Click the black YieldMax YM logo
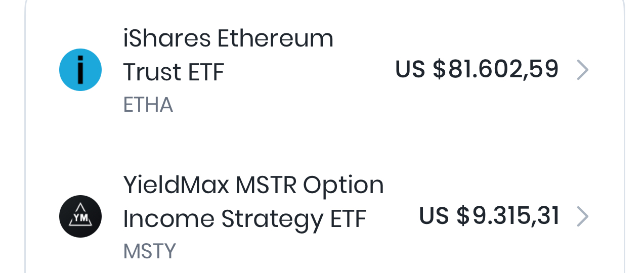The image size is (644, 273). pos(80,216)
